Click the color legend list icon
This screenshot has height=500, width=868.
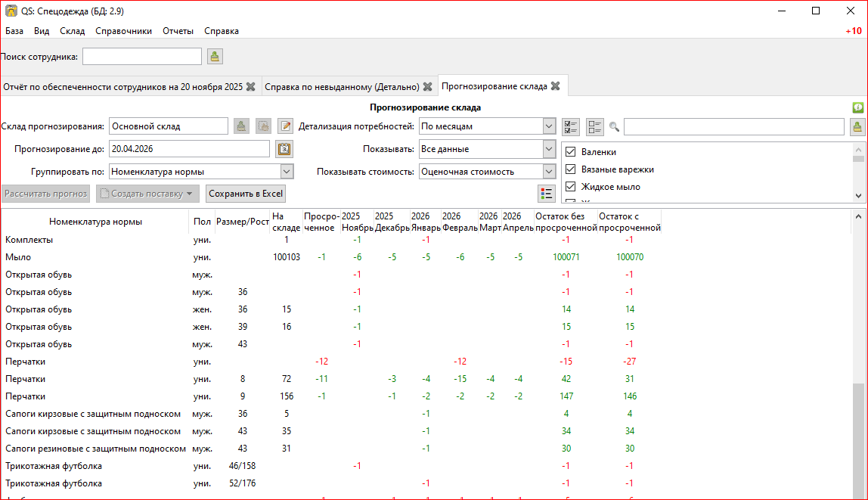coord(546,194)
